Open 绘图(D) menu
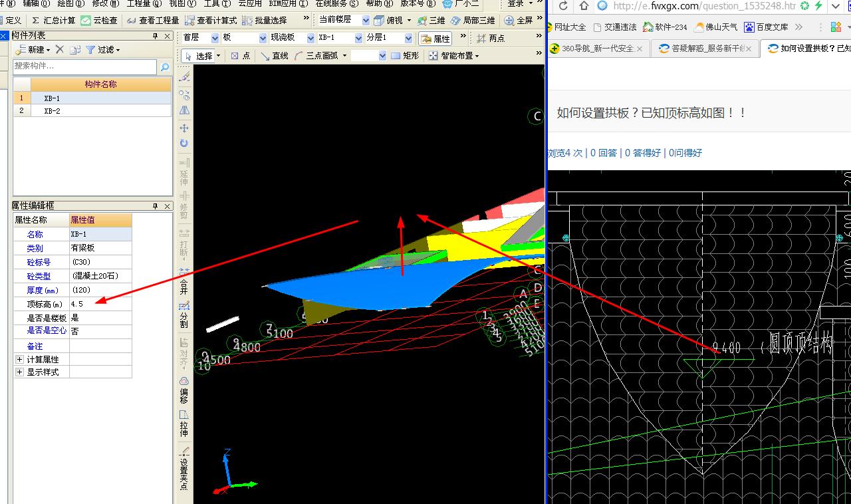Screen dimensions: 851x504 point(71,3)
